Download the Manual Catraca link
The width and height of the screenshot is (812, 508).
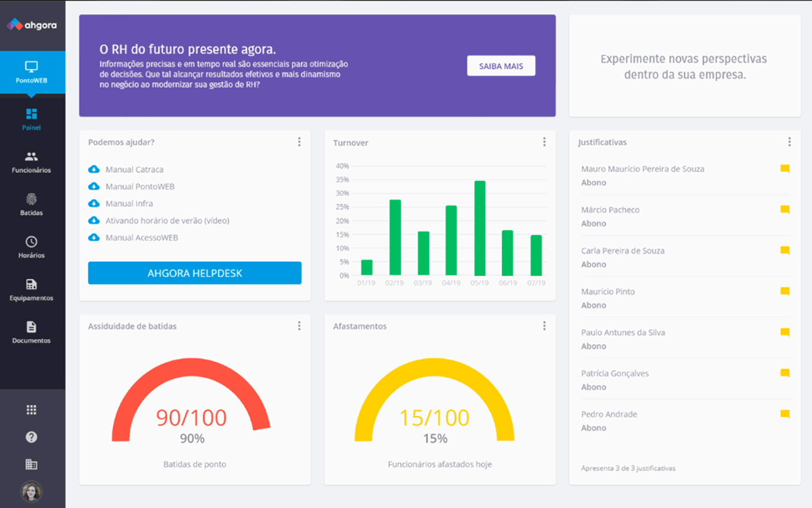pos(134,170)
